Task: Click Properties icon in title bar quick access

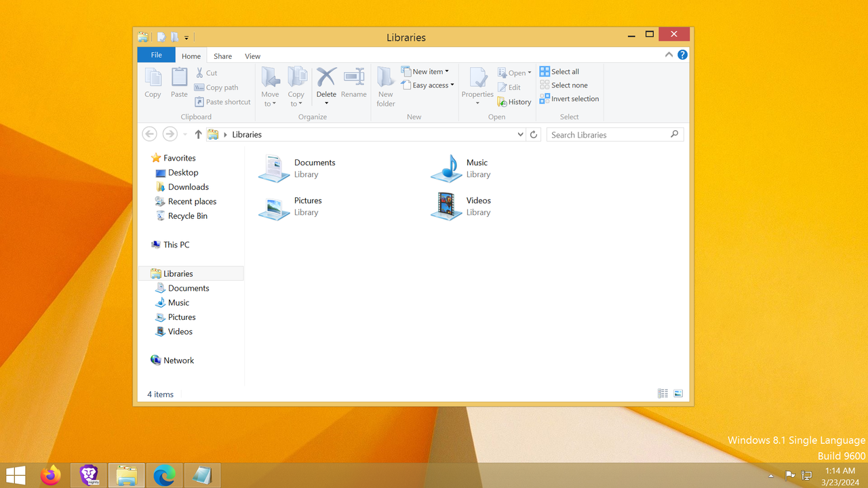Action: point(161,37)
